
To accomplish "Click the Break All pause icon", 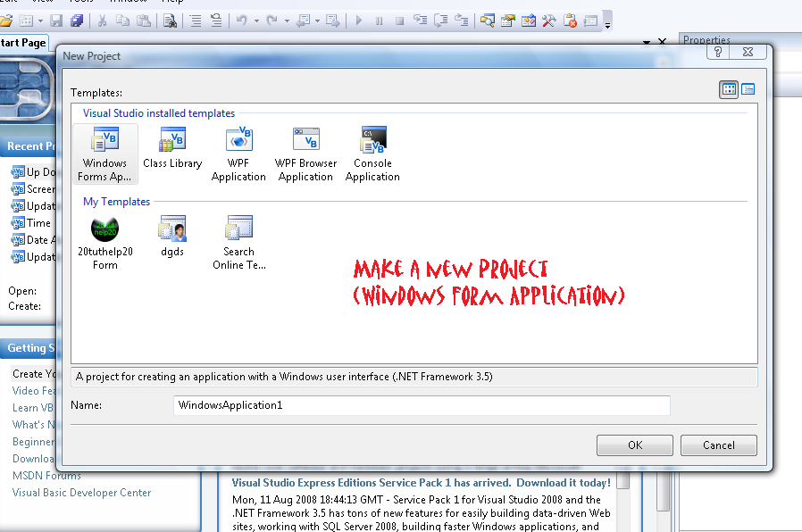I will 379,21.
